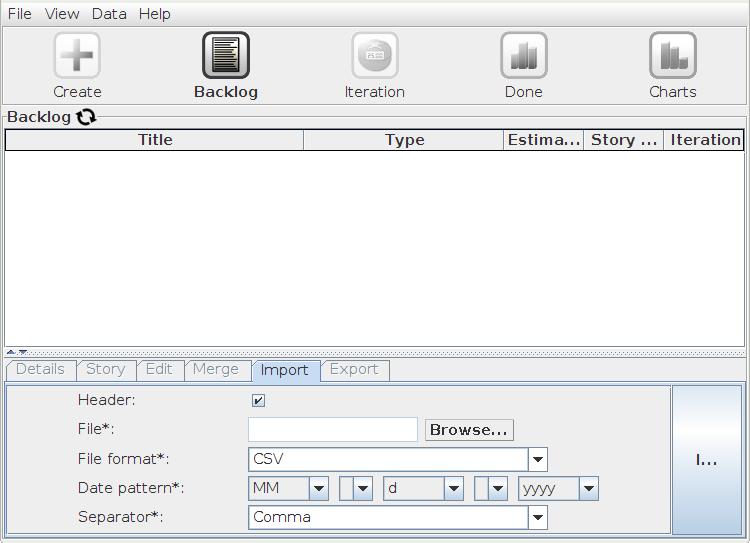Viewport: 750px width, 543px height.
Task: Open the Data menu
Action: [109, 14]
